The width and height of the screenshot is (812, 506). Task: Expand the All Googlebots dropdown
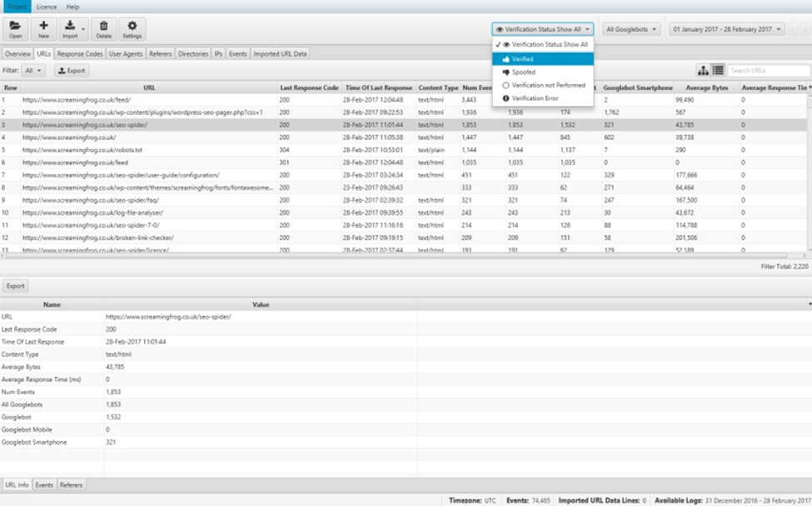630,29
